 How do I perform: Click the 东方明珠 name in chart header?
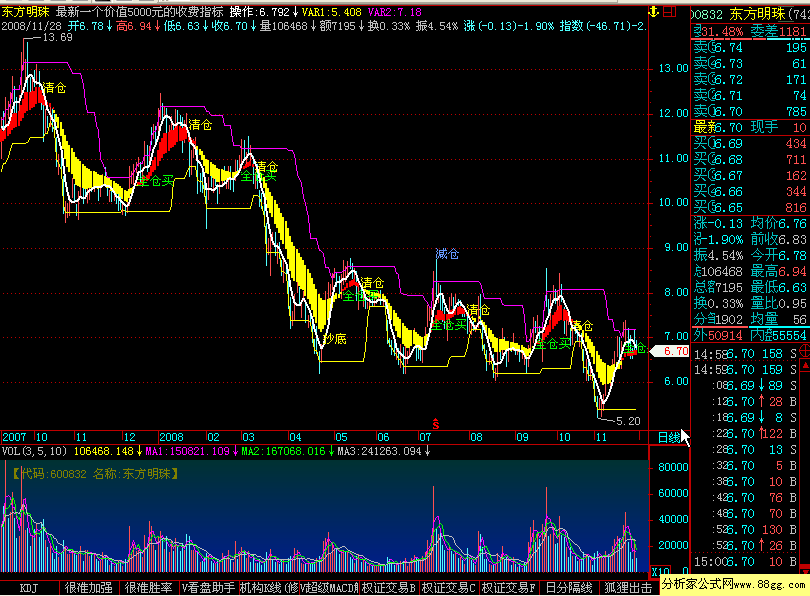click(25, 12)
